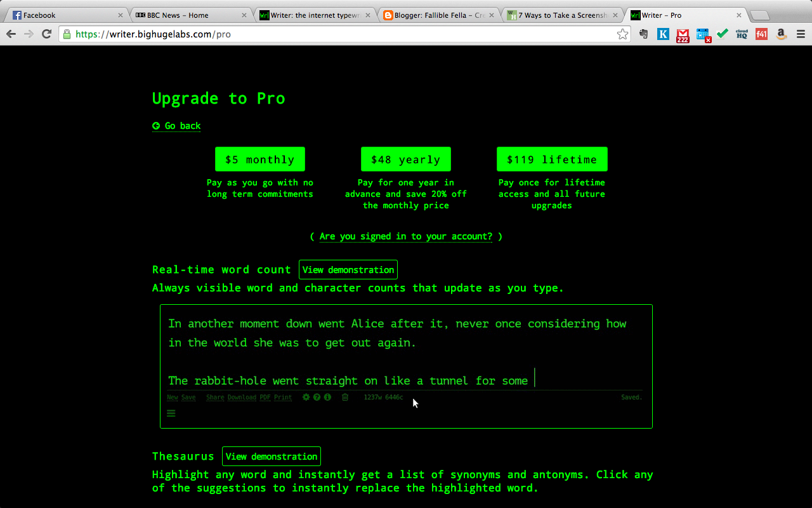Click 'Pay as you go with no long term commitments'

(x=260, y=189)
